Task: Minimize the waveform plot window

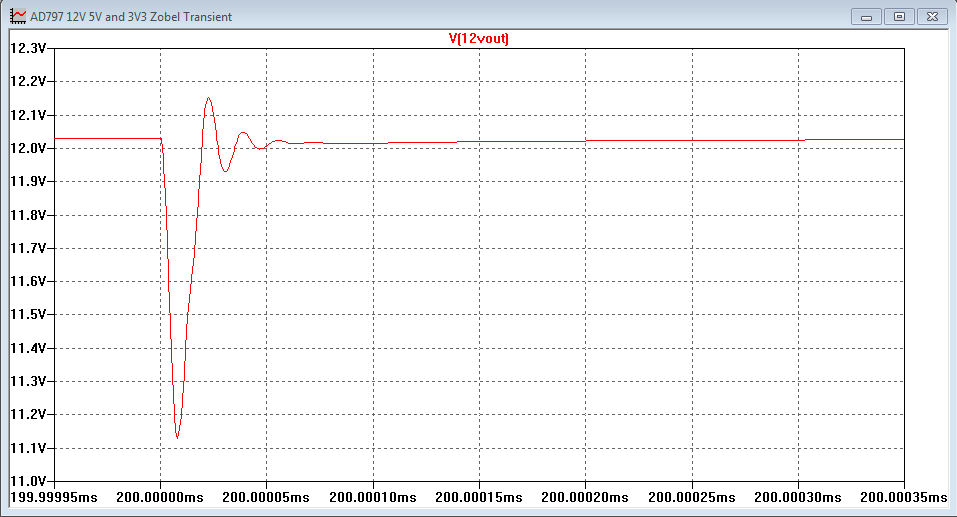Action: pyautogui.click(x=866, y=17)
